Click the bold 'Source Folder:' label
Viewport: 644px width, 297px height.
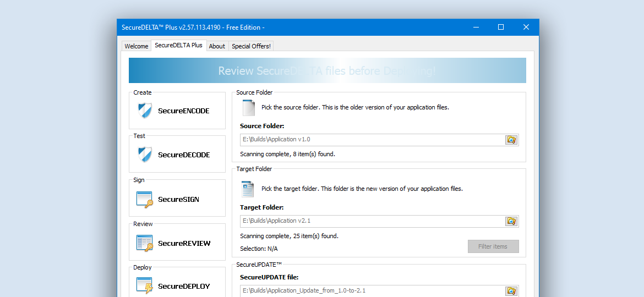pos(262,126)
